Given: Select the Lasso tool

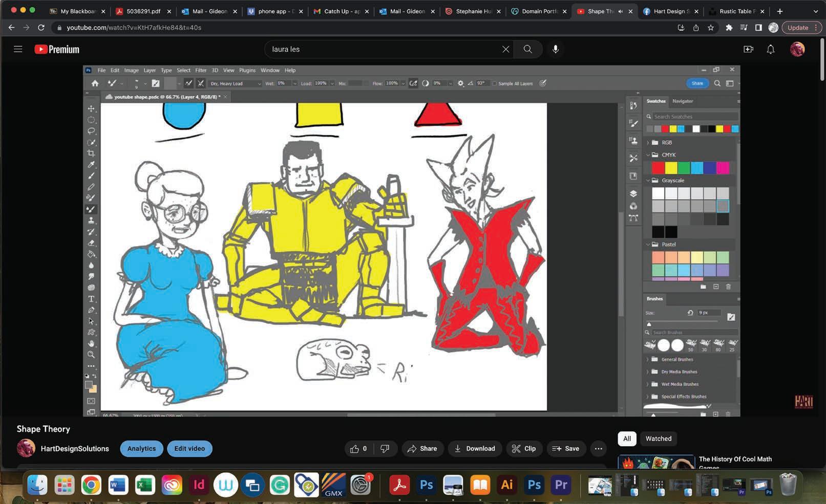Looking at the screenshot, I should [x=91, y=131].
